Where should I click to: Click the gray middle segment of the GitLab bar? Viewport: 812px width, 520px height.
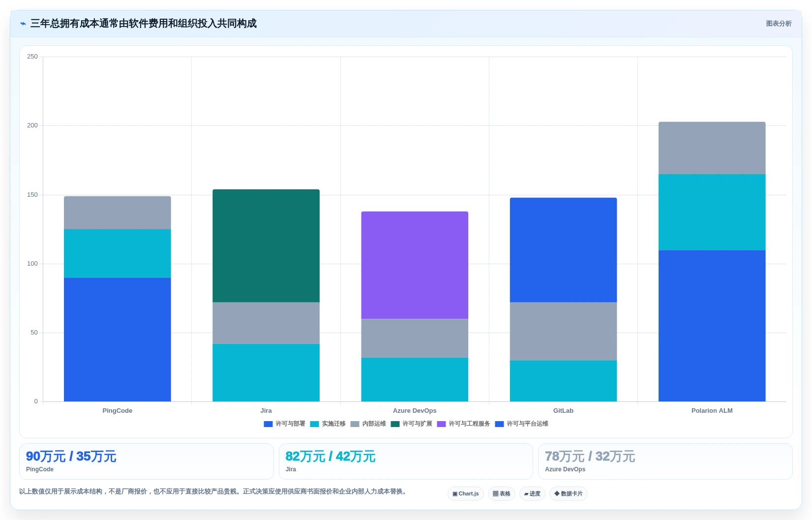point(563,331)
